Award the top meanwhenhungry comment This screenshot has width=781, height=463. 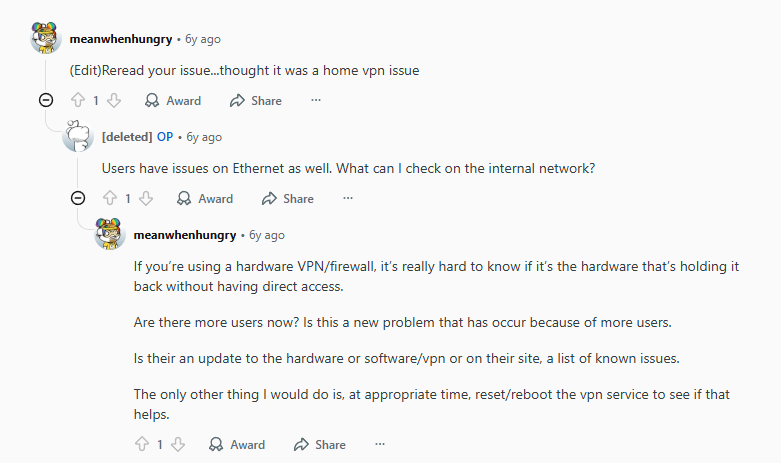(x=173, y=101)
